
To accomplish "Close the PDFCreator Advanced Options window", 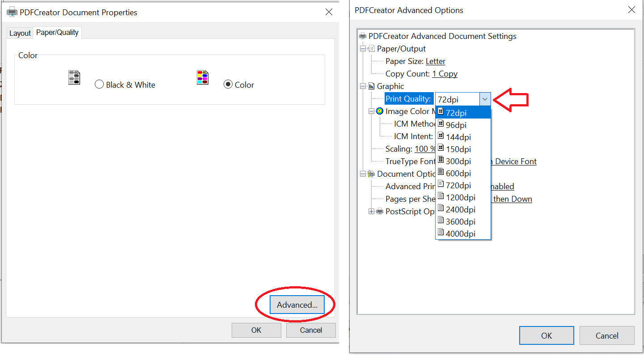I will [x=631, y=10].
